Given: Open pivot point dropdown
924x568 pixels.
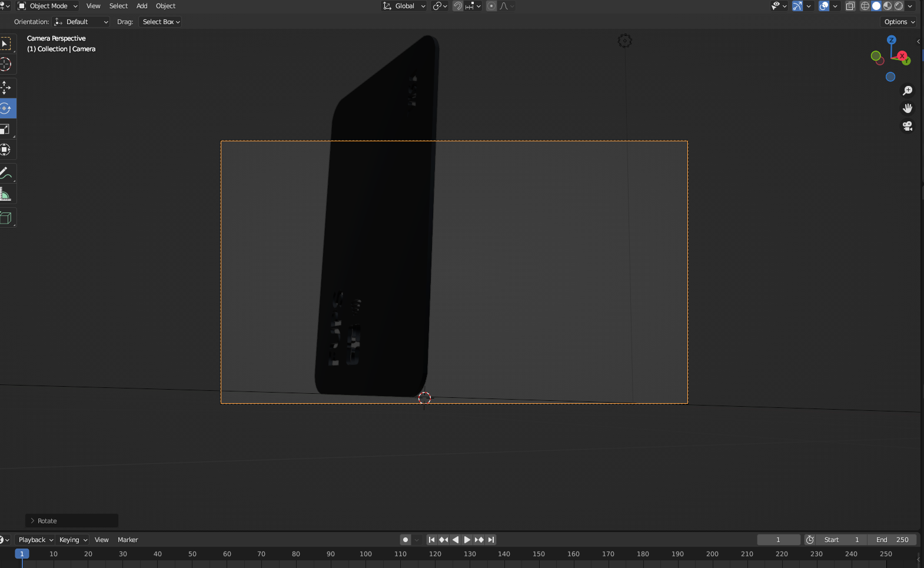Looking at the screenshot, I should 440,6.
